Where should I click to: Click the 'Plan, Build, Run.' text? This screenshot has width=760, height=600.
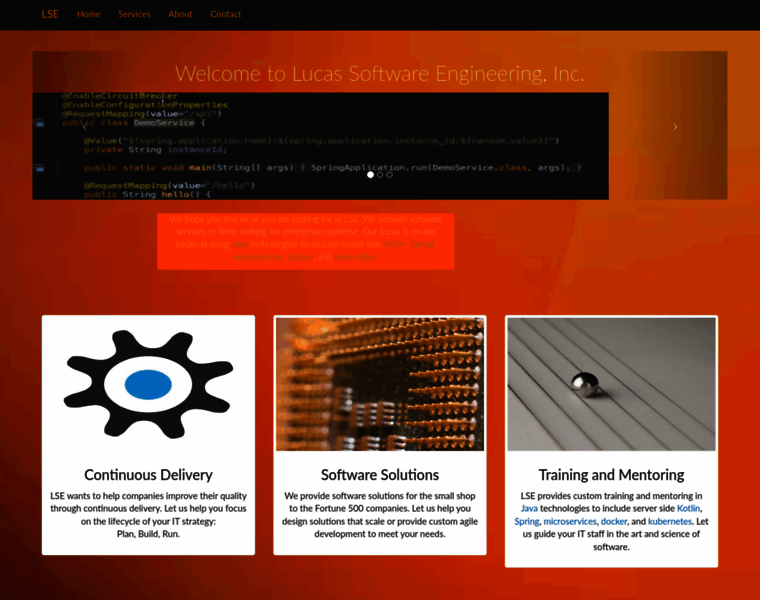point(148,534)
